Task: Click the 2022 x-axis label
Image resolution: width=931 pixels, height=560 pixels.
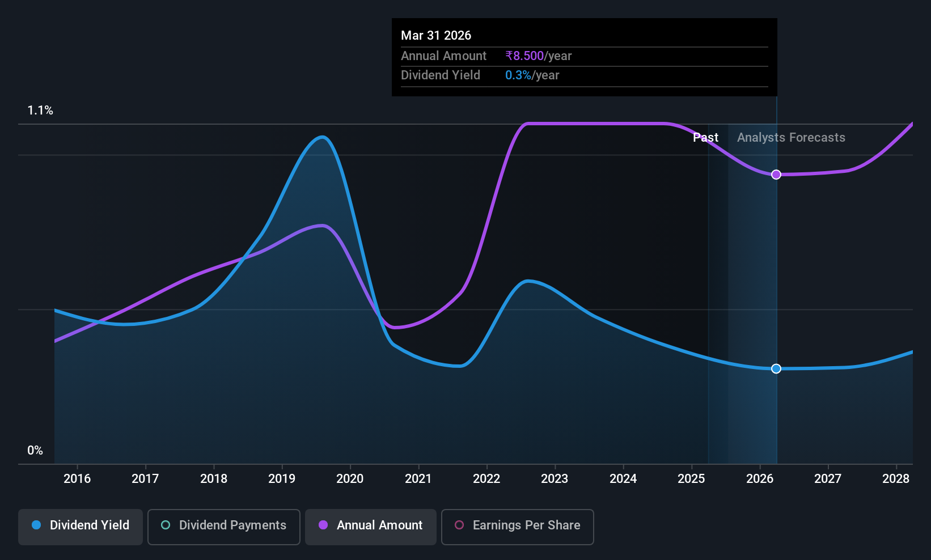Action: (x=486, y=479)
